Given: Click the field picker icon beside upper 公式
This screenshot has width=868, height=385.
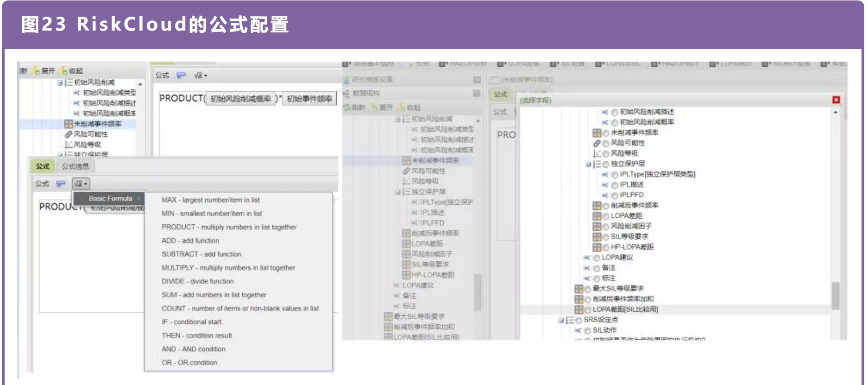Looking at the screenshot, I should click(181, 75).
